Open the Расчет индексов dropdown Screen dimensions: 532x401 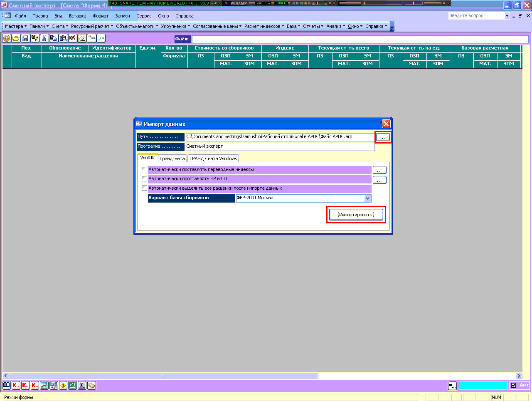[x=264, y=26]
